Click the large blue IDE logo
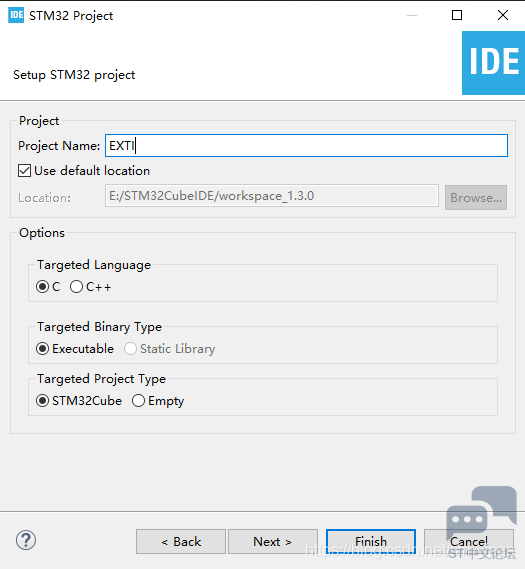The height and width of the screenshot is (569, 525). [493, 63]
